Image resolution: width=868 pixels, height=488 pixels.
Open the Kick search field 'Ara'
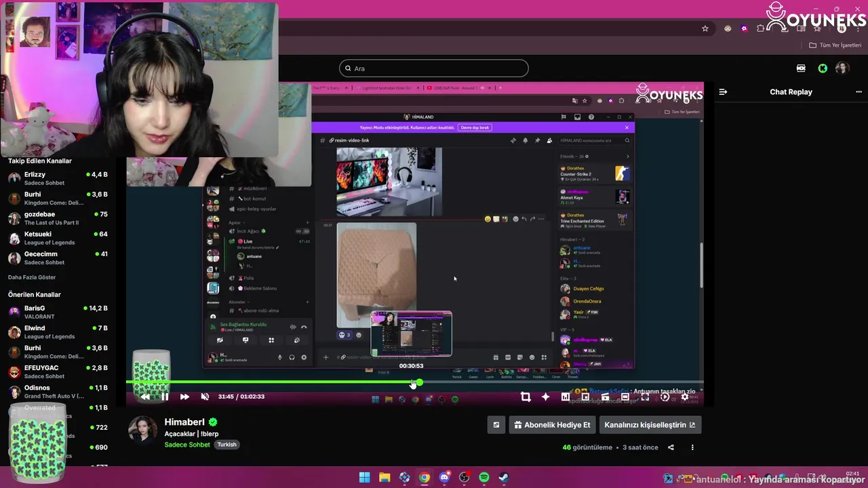point(434,68)
